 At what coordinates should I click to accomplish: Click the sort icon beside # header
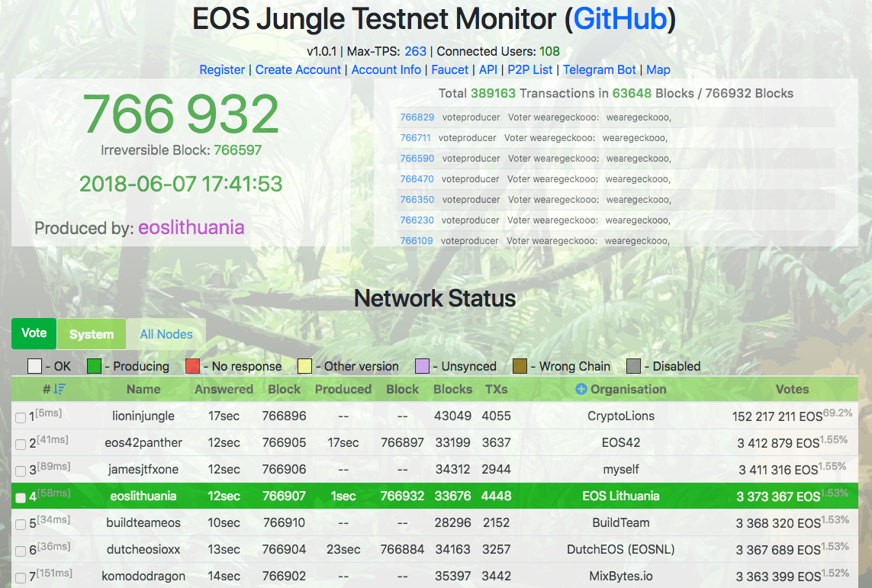click(60, 389)
